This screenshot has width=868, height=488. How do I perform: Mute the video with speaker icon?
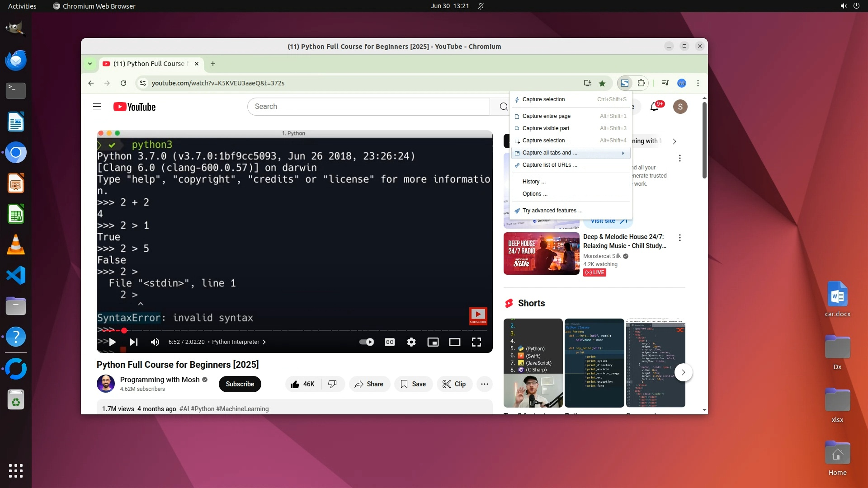(x=155, y=342)
